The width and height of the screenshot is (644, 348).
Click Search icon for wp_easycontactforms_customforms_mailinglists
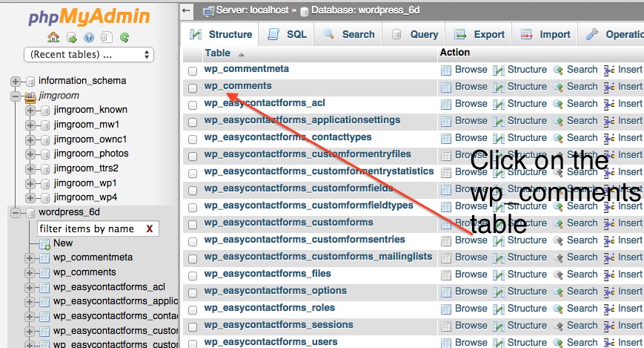(x=558, y=258)
